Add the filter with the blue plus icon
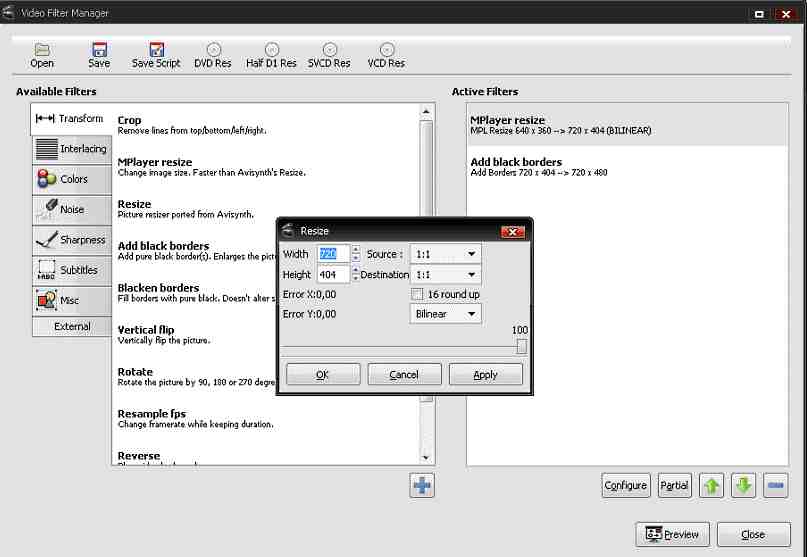Viewport: 807px width, 557px height. pyautogui.click(x=422, y=485)
